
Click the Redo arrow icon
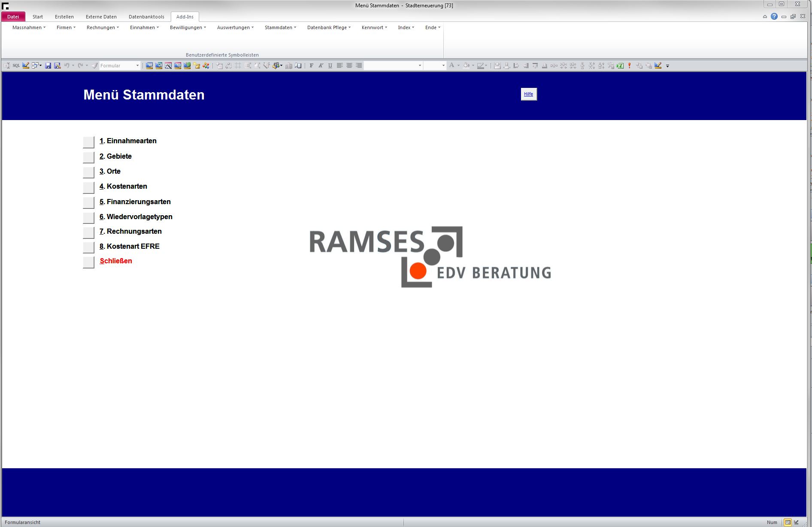point(80,66)
